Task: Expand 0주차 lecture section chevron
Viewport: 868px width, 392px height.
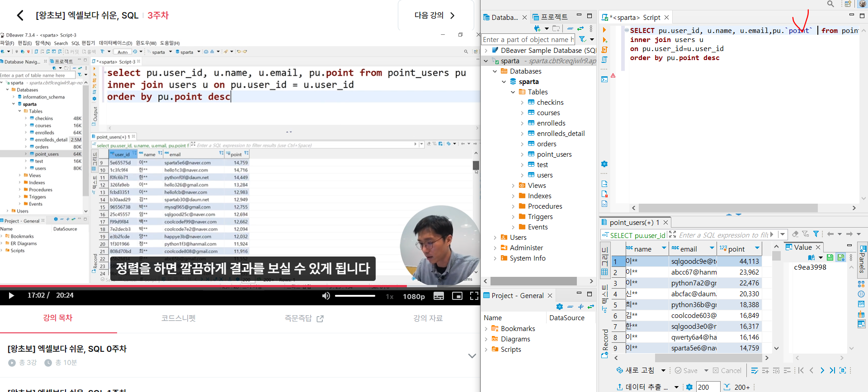Action: tap(472, 355)
